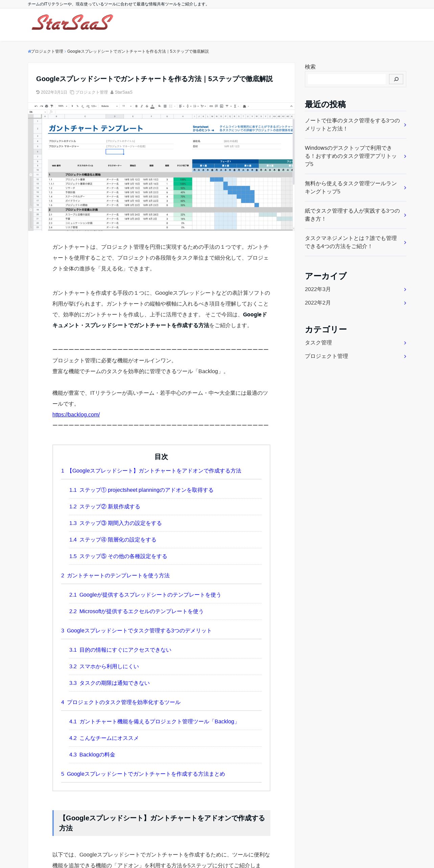
Task: Jump to 2.1 Googleが提供するスプレッドシートのテンプレートを使う
Action: pos(145,595)
